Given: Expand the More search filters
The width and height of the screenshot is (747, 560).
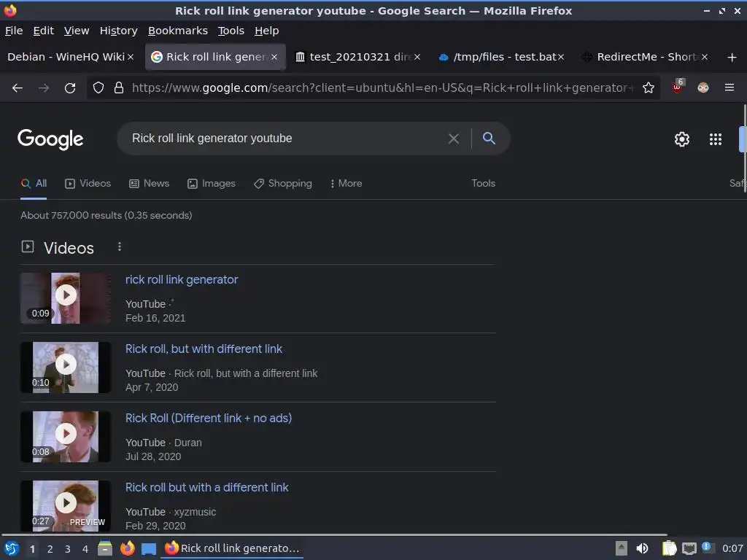Looking at the screenshot, I should [x=346, y=183].
